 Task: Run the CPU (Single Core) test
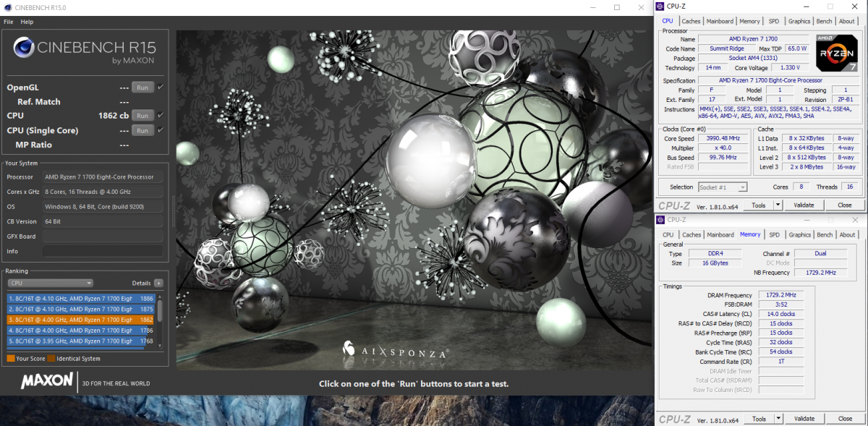coord(142,130)
